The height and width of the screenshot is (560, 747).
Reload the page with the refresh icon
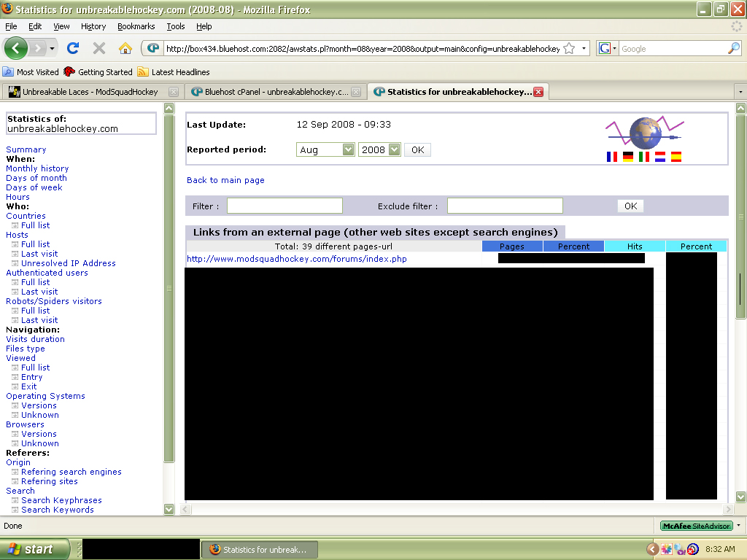click(x=73, y=48)
